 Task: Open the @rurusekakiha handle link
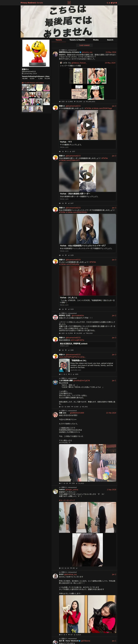point(78,315)
